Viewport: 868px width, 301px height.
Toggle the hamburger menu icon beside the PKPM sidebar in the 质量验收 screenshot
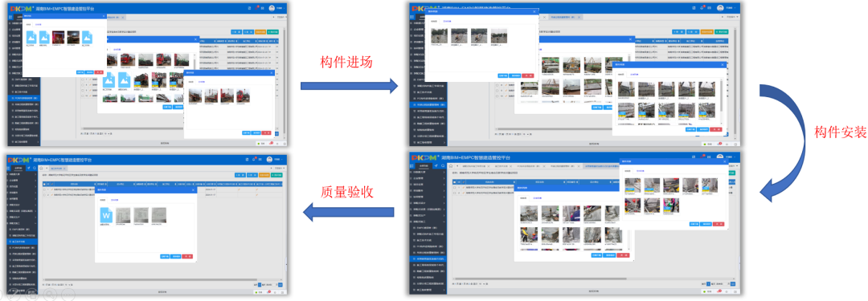[9, 169]
